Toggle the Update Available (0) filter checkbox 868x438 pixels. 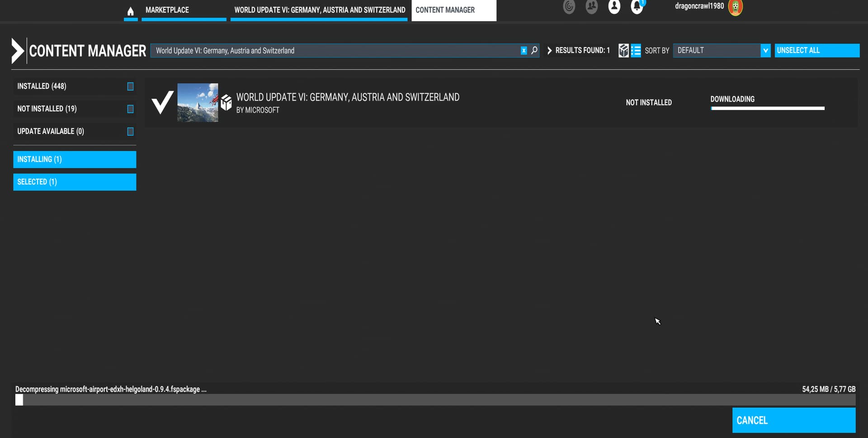(x=130, y=132)
